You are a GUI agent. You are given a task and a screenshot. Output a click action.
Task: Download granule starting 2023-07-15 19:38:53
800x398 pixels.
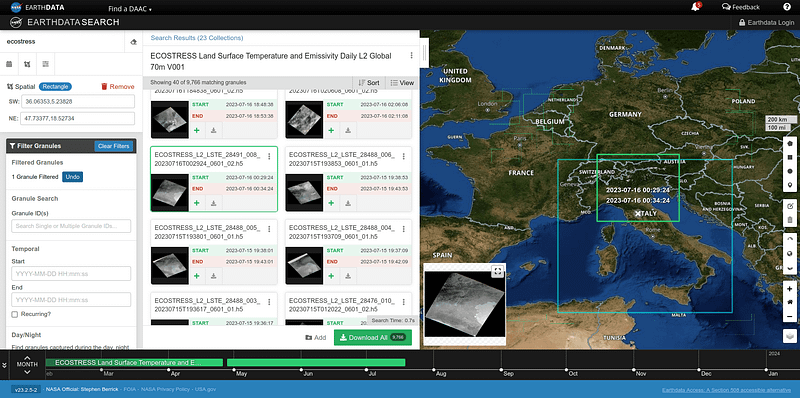coord(348,203)
